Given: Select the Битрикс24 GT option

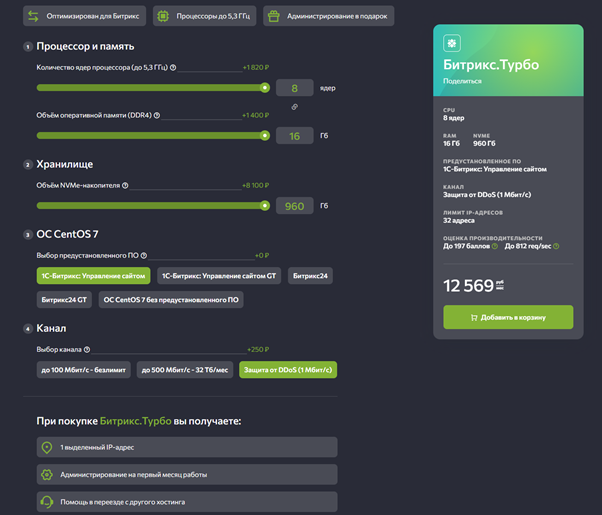Looking at the screenshot, I should tap(64, 299).
